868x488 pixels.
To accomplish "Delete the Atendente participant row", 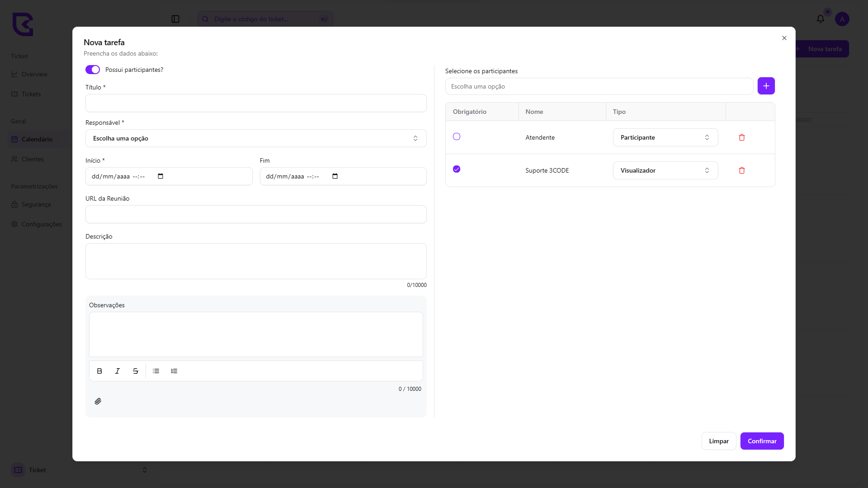I will click(742, 137).
